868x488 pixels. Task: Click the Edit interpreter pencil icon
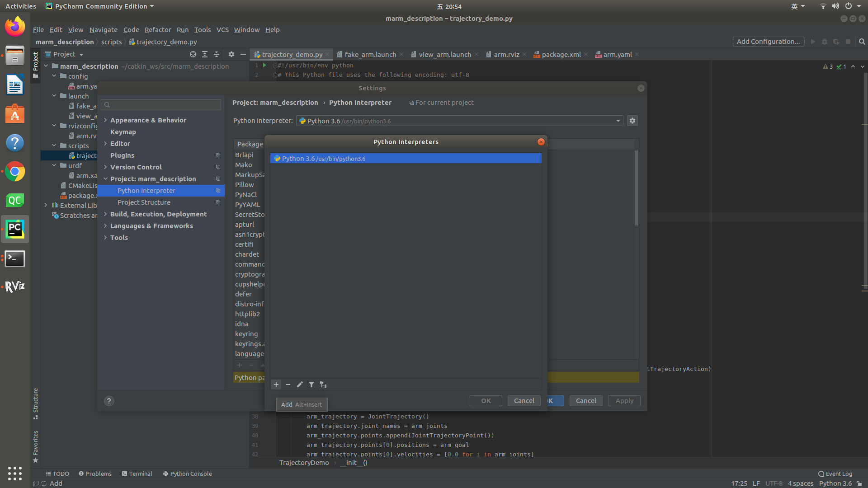300,385
